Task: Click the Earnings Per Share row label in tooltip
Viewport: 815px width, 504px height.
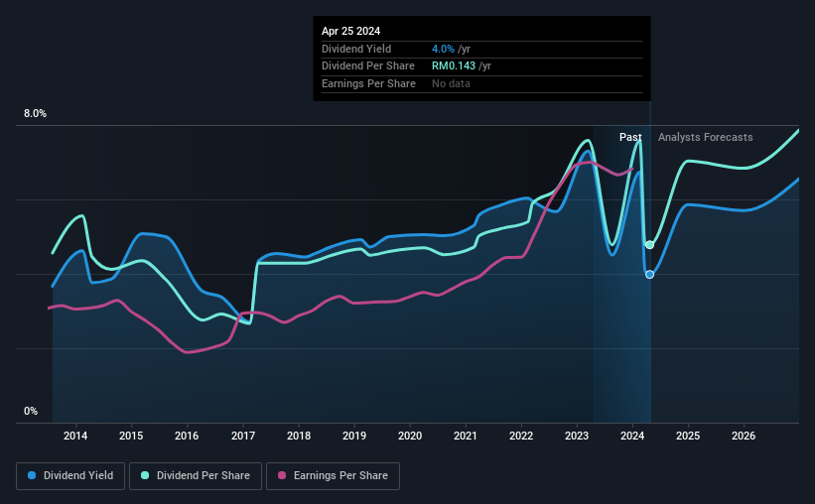Action: point(368,83)
